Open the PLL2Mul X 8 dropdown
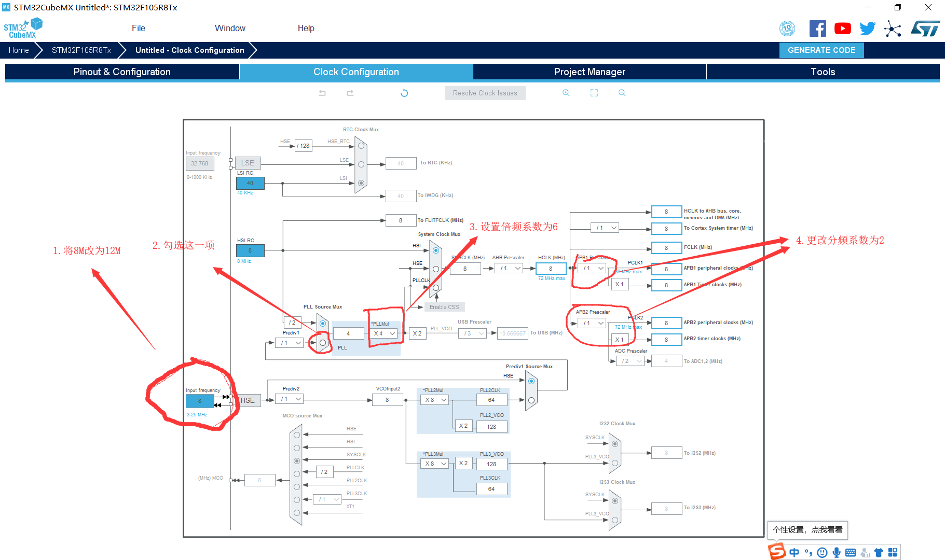 [434, 400]
